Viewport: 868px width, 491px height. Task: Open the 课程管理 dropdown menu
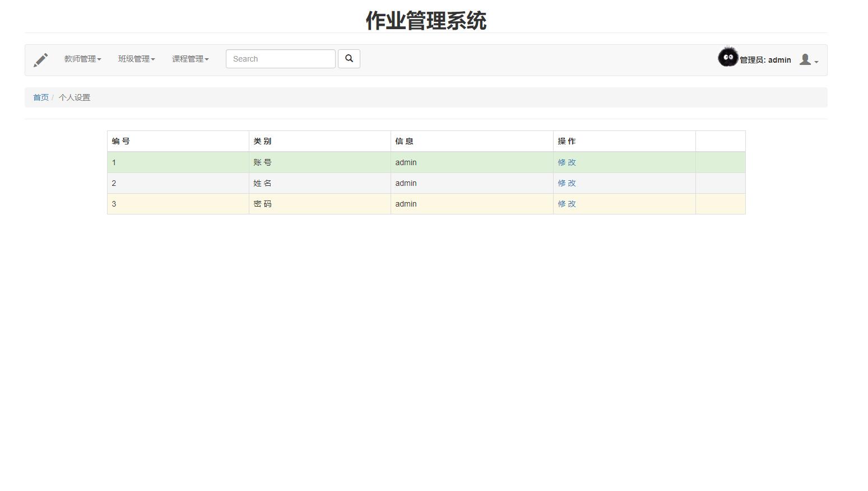pyautogui.click(x=190, y=58)
